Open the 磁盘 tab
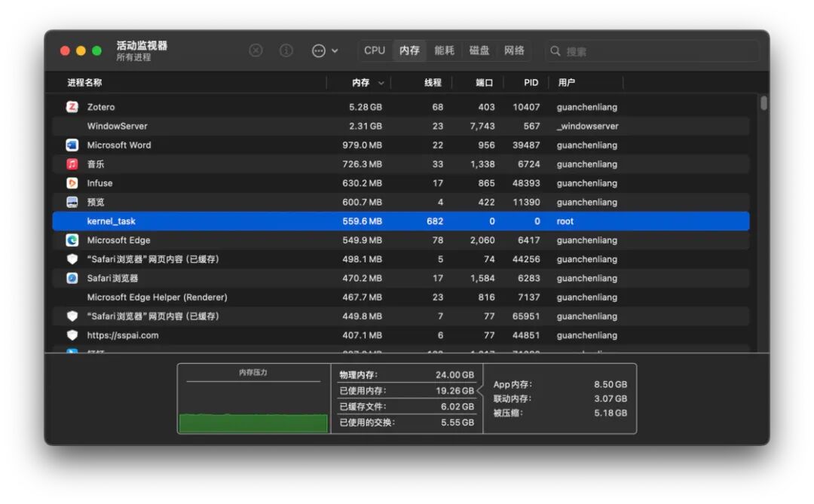The image size is (814, 504). (479, 50)
